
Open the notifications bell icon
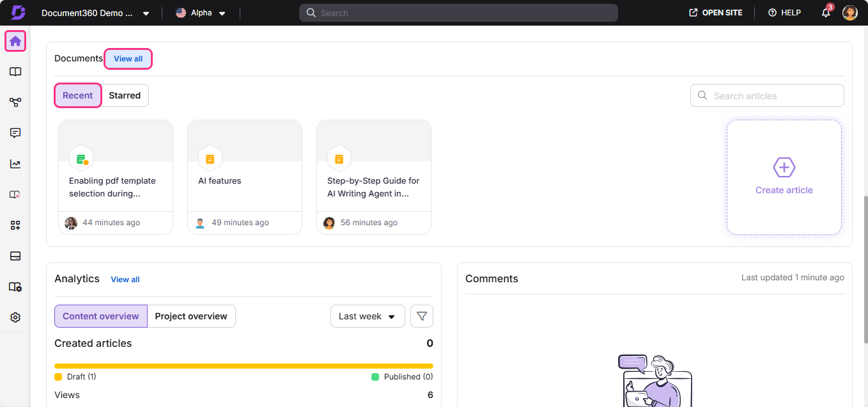coord(826,13)
